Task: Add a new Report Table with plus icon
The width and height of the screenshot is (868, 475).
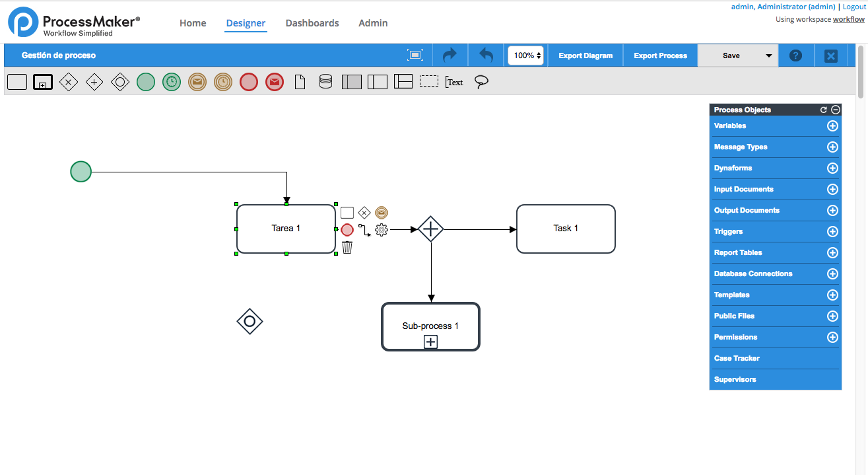Action: tap(832, 253)
